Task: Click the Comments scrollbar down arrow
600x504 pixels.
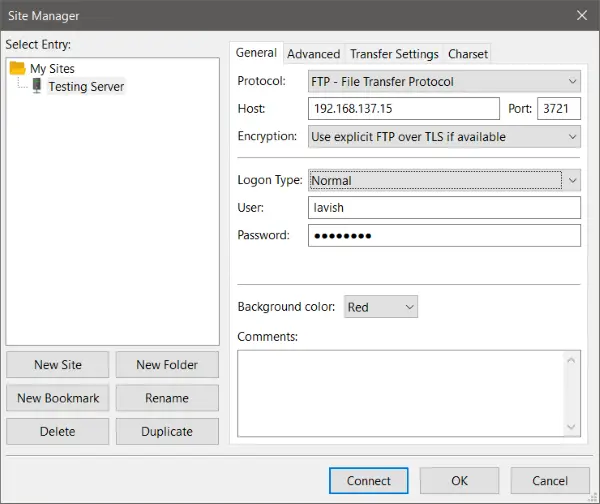Action: coord(571,427)
